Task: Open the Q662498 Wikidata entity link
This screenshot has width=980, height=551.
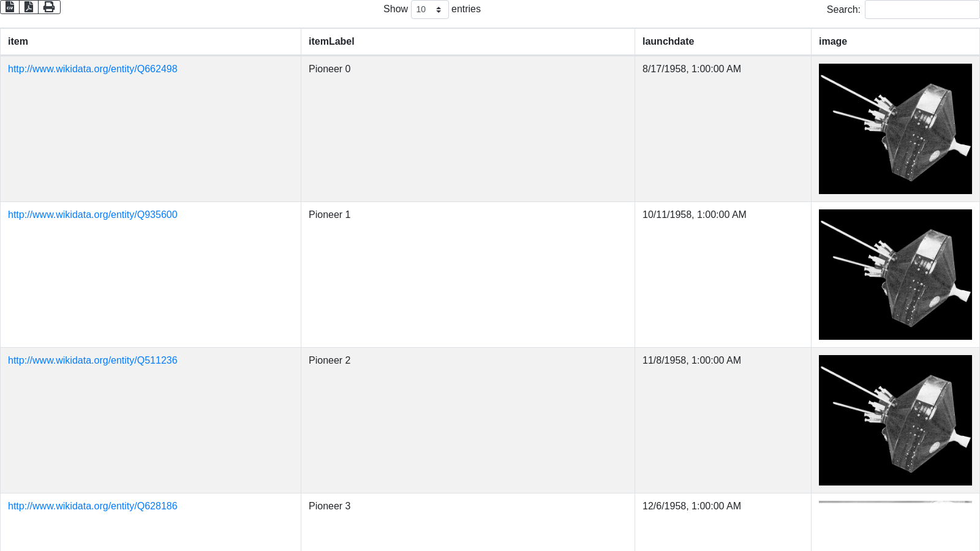Action: (92, 69)
